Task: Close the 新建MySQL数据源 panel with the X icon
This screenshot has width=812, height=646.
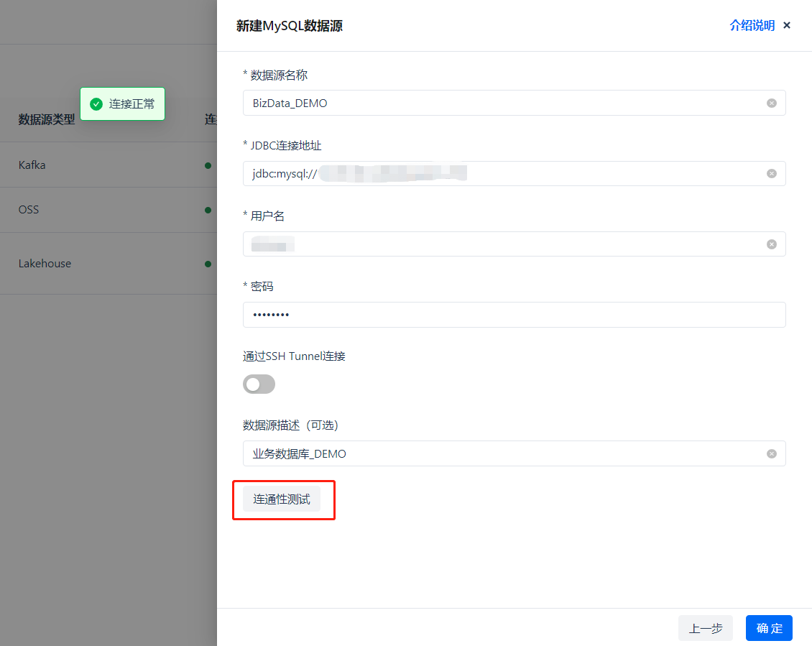Action: 787,26
